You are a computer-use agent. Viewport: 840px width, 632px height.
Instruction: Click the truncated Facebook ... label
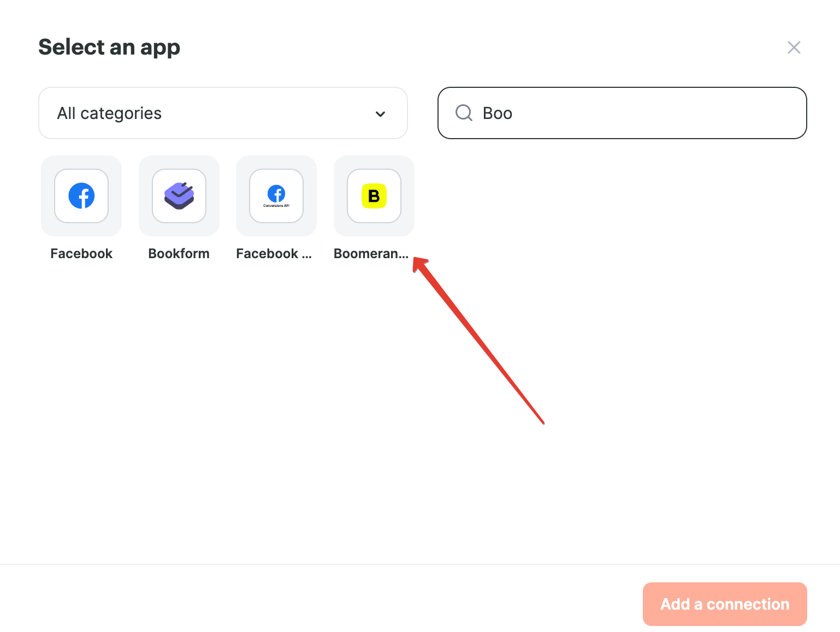point(274,254)
